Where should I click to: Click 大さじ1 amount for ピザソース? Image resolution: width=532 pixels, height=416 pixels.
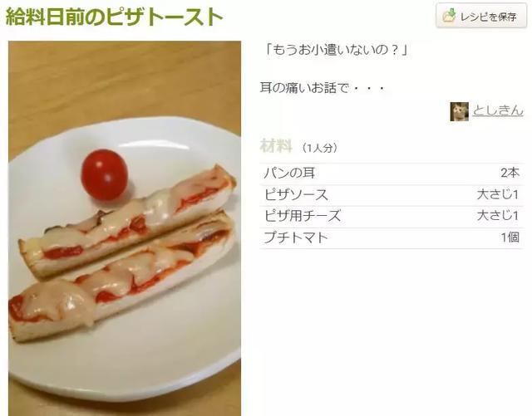click(x=498, y=194)
